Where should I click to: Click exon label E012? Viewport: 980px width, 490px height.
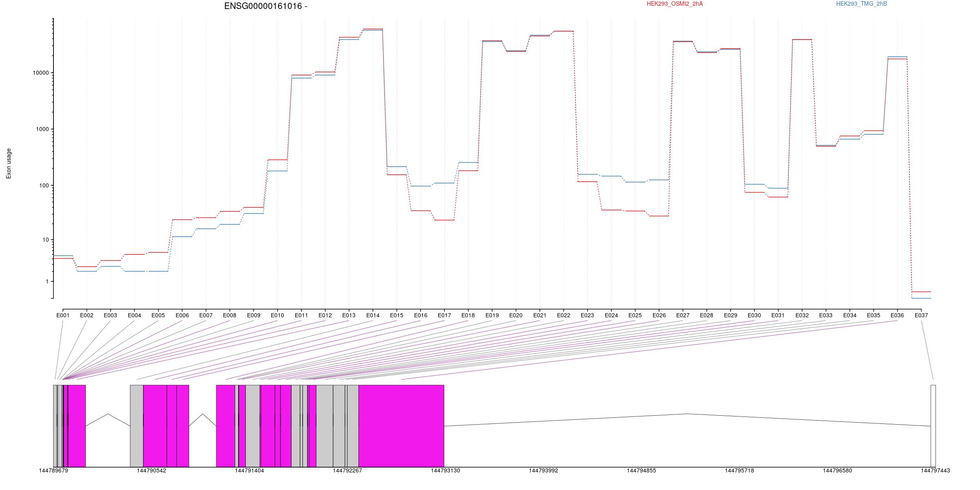[325, 315]
